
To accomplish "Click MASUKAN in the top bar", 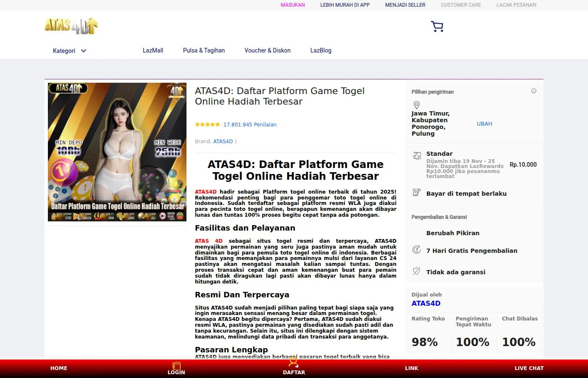I will point(293,5).
